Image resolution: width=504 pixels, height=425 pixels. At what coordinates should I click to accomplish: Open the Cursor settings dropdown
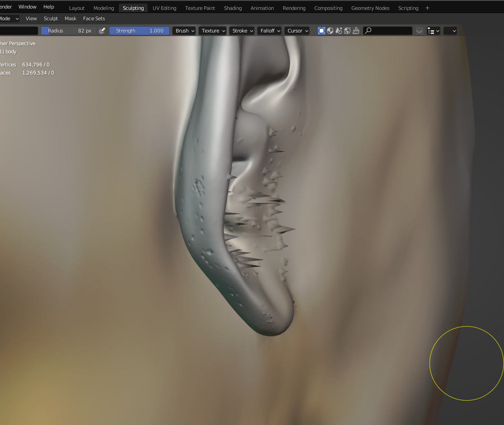point(298,31)
